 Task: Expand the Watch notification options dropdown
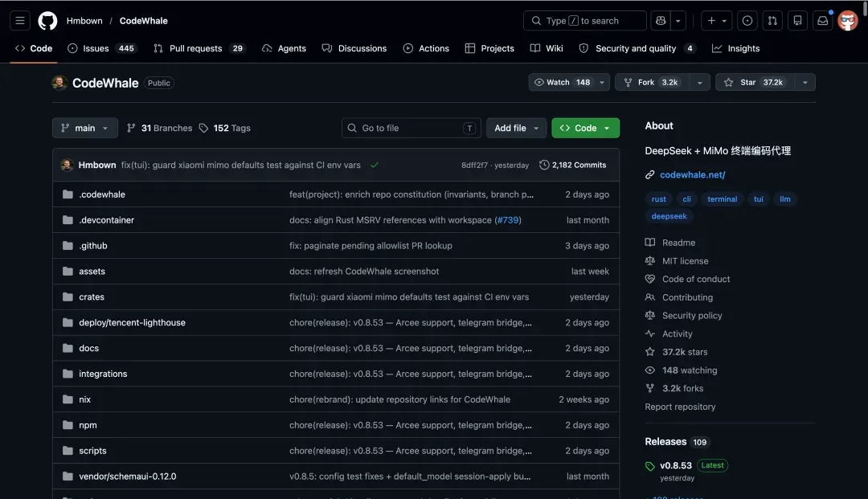point(602,82)
